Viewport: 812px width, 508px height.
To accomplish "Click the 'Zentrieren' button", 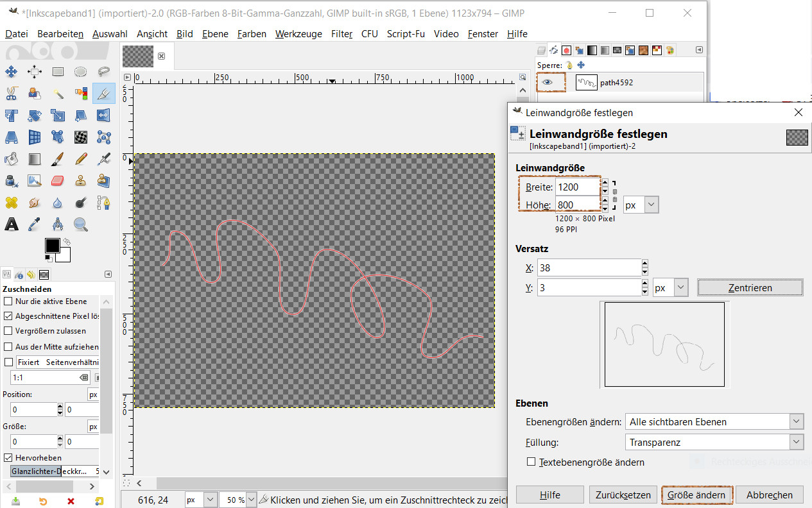I will 750,288.
